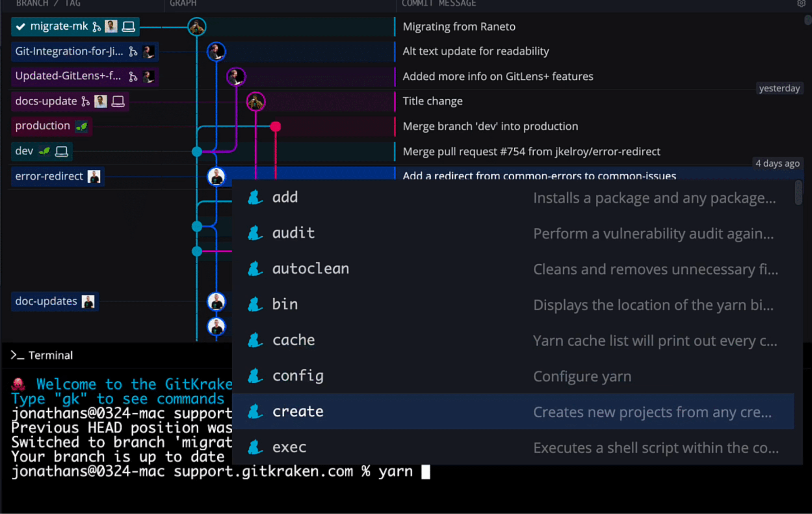812x514 pixels.
Task: Click the Alt text update commit node
Action: (216, 52)
